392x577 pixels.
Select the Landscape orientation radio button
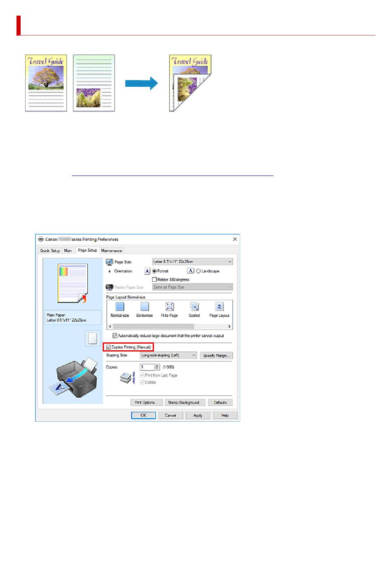pos(198,271)
